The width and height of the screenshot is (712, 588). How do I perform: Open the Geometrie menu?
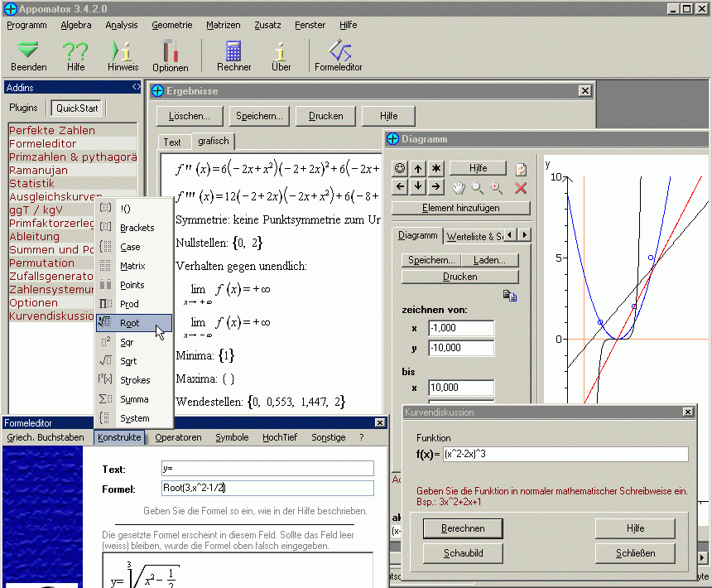(171, 25)
